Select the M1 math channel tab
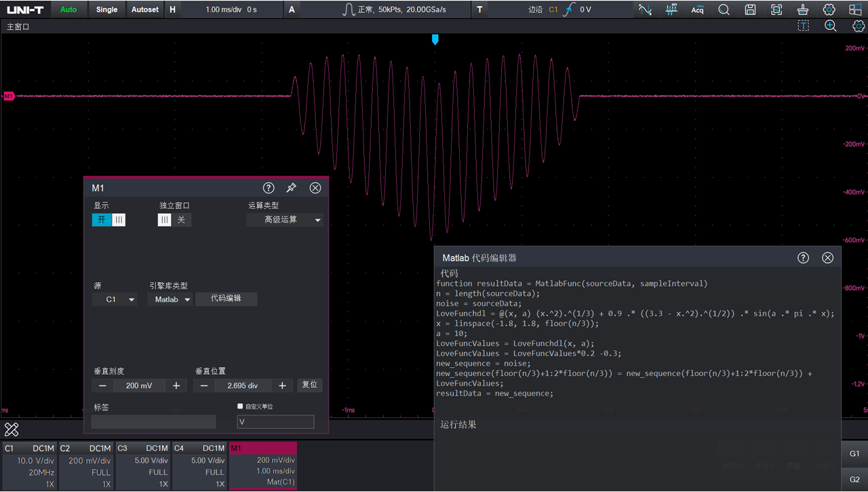 click(262, 466)
